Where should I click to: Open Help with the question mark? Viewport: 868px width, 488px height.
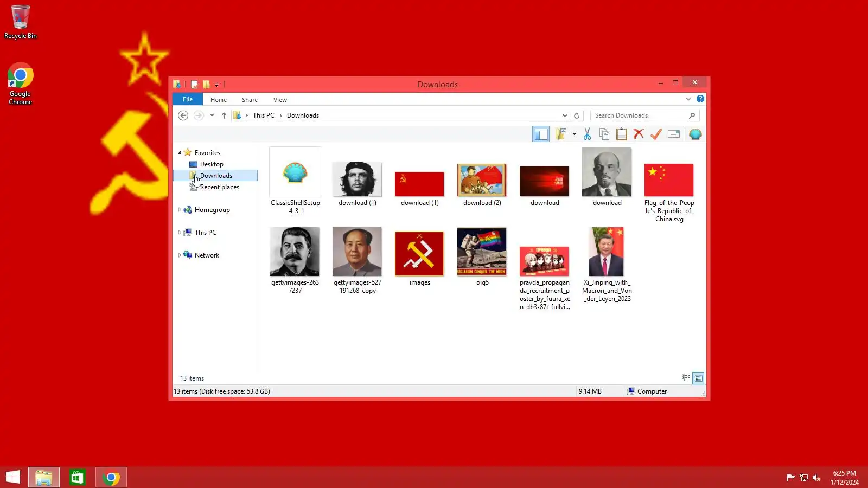[700, 99]
